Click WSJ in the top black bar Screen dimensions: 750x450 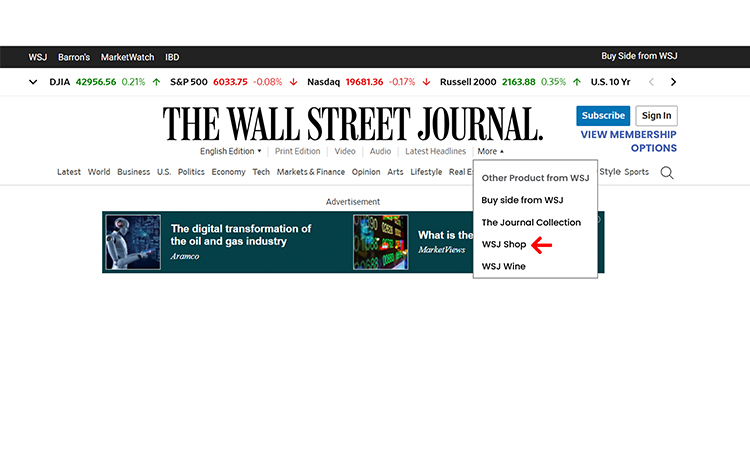coord(38,57)
